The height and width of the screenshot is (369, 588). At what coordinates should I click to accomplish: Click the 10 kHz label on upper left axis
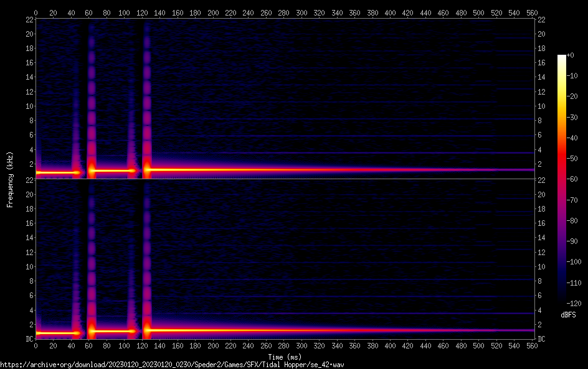[29, 106]
